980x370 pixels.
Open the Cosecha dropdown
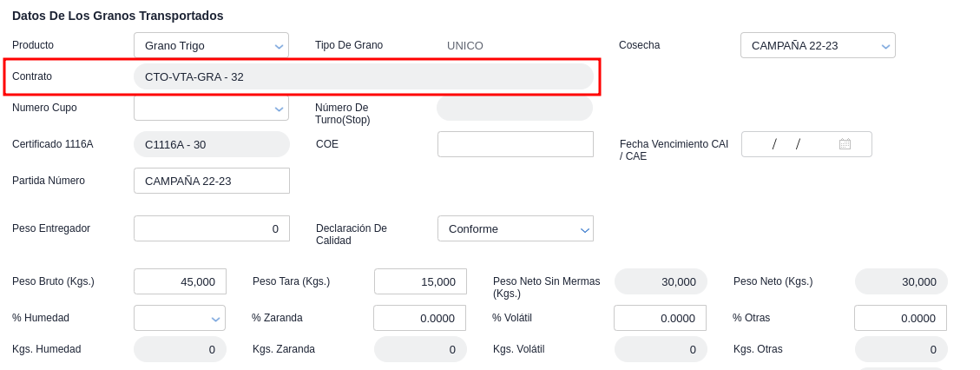coord(817,45)
